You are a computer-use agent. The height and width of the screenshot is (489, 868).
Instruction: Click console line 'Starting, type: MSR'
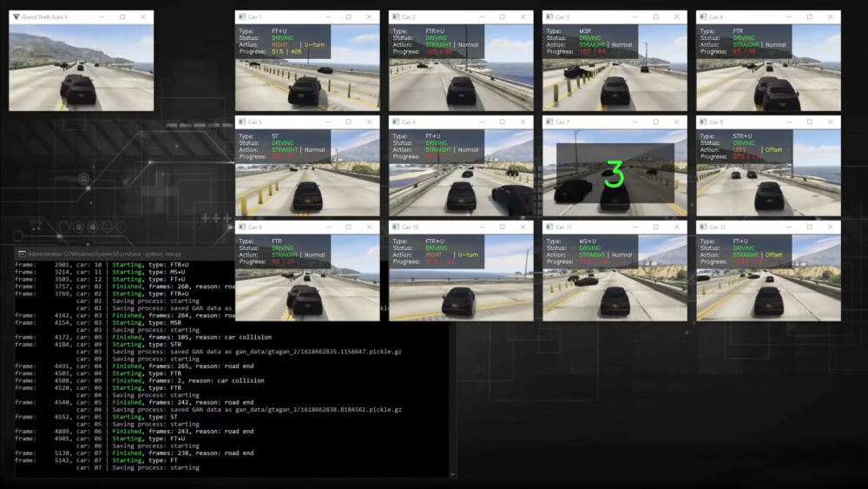[x=147, y=323]
